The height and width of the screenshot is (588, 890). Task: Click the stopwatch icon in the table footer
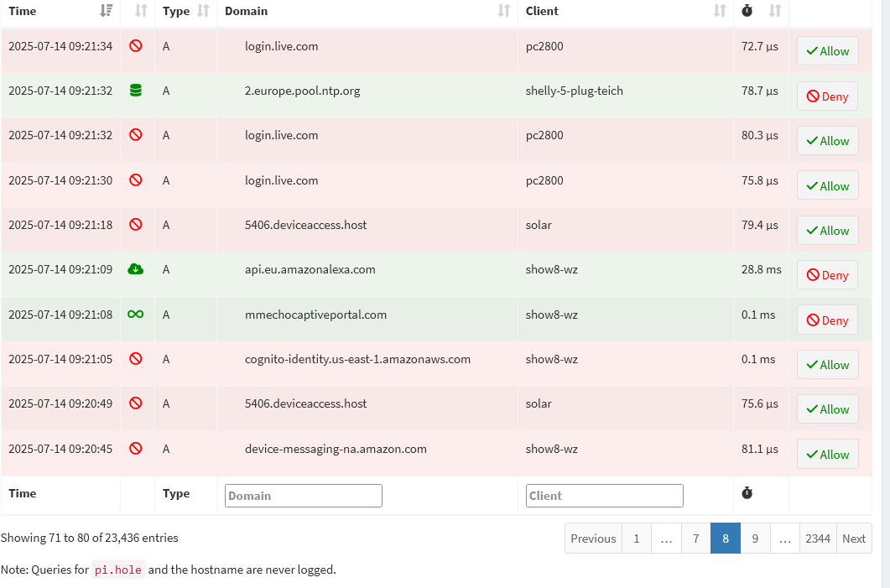coord(747,492)
